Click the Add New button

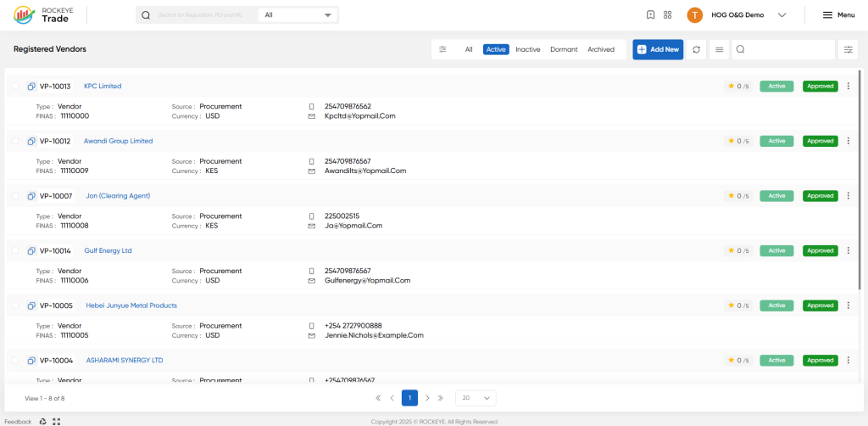[658, 49]
